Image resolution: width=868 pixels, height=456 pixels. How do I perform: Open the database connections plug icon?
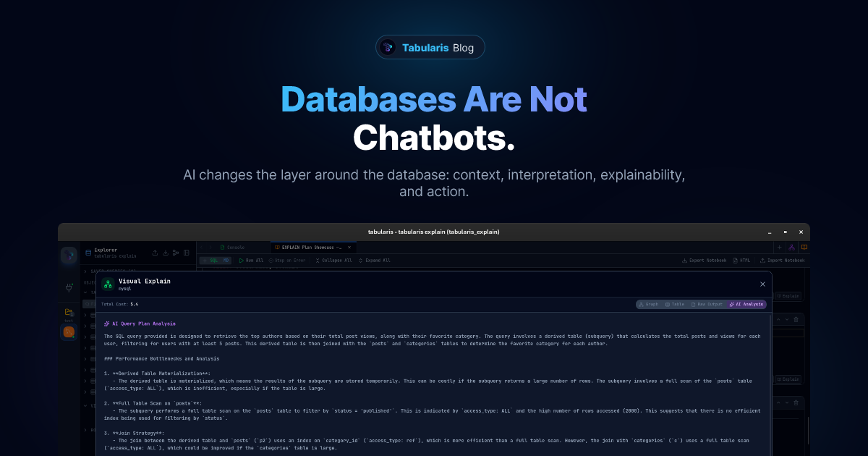(x=69, y=287)
